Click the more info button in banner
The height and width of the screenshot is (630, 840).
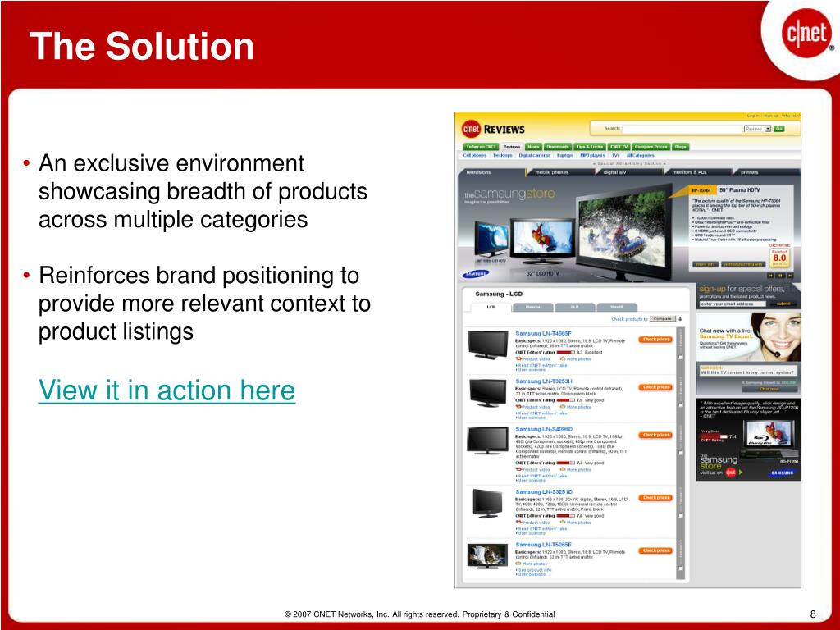[705, 264]
